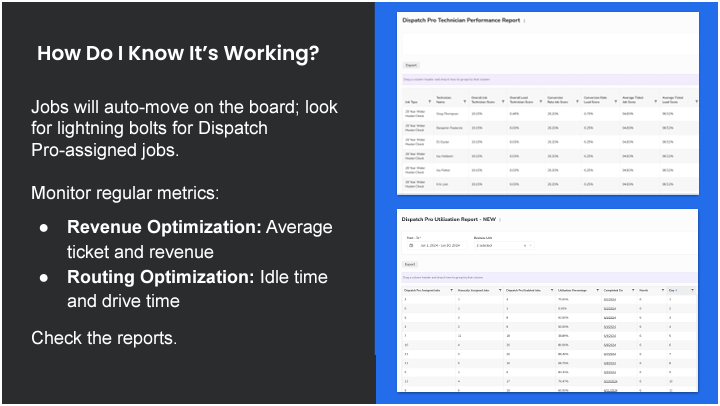Image resolution: width=720 pixels, height=406 pixels.
Task: Filter the Conversion Rate Job Score column
Action: pos(577,102)
